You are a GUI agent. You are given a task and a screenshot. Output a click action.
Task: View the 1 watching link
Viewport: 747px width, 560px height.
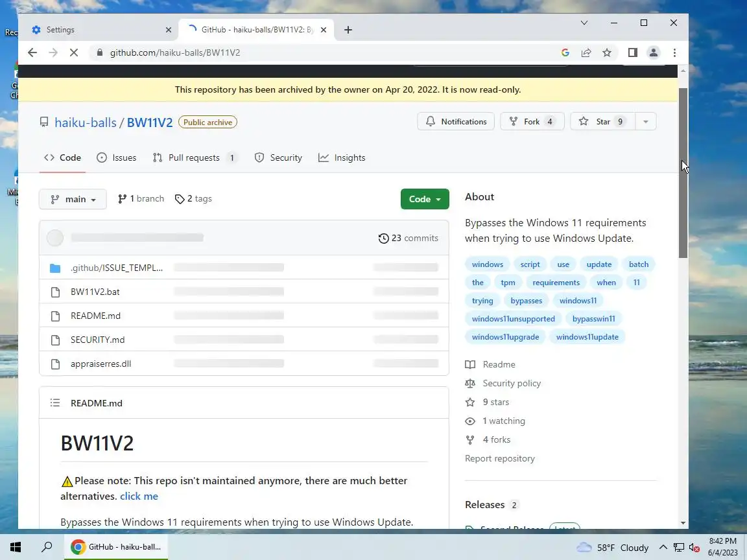tap(495, 421)
